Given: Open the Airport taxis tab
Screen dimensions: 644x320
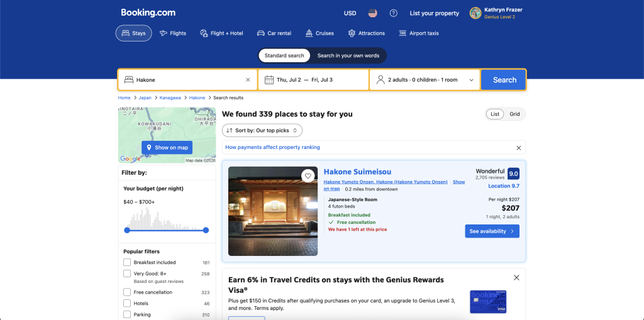Looking at the screenshot, I should click(x=418, y=33).
